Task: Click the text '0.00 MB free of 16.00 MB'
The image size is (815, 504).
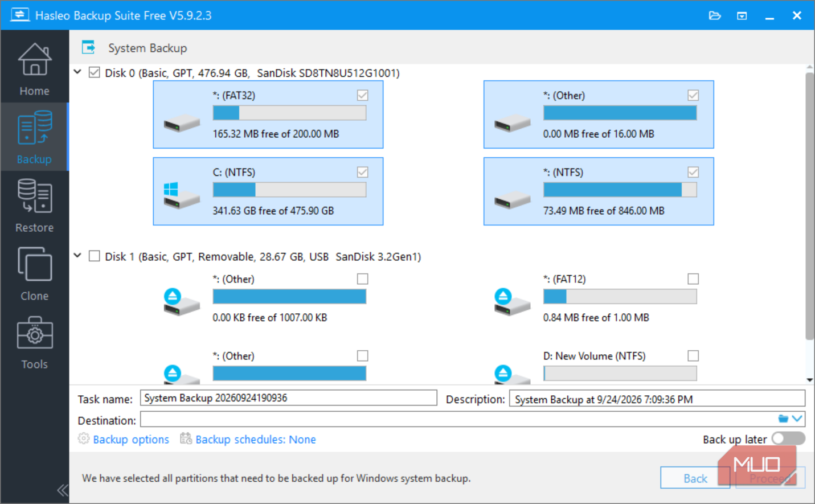Action: tap(599, 134)
